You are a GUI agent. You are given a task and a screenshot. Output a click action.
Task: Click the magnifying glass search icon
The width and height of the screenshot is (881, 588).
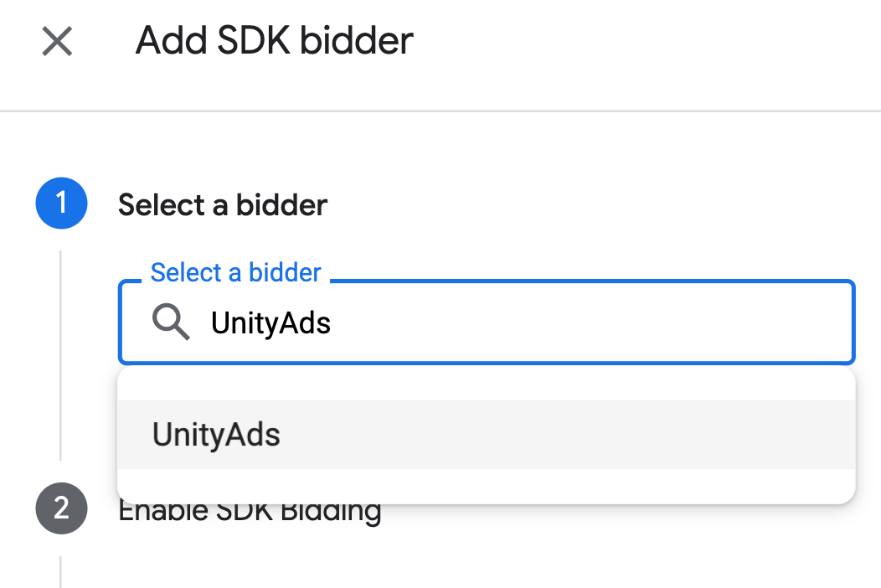point(171,322)
